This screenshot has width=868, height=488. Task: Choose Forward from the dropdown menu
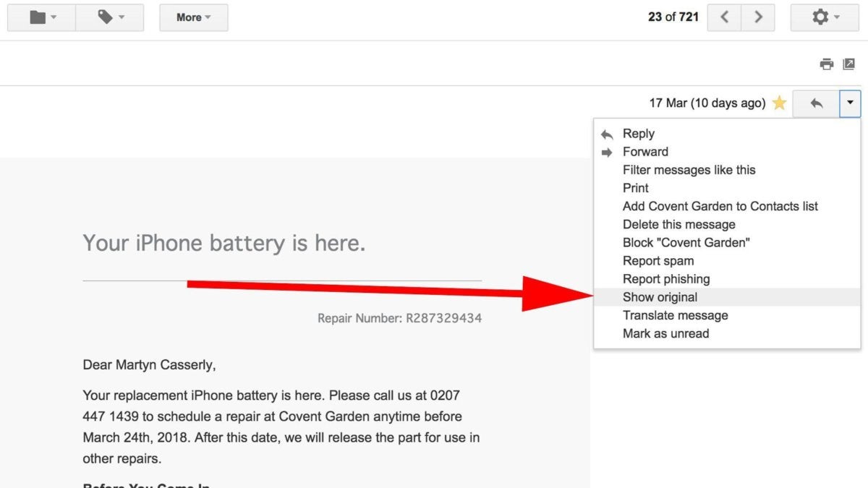tap(727, 152)
